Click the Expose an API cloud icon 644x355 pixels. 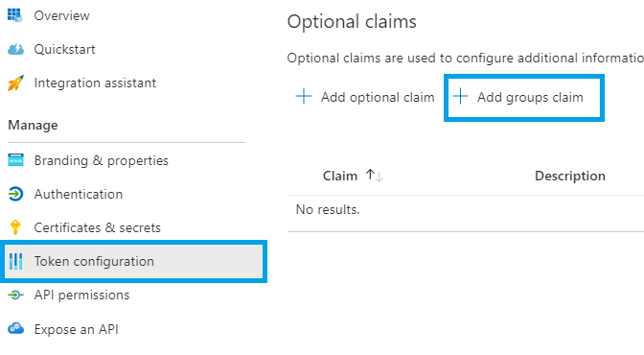[15, 329]
